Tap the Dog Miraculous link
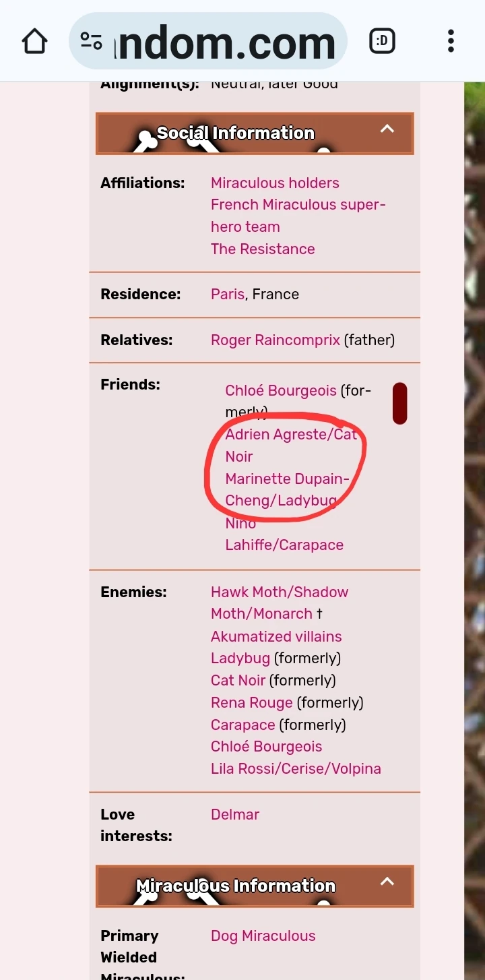 [x=263, y=936]
